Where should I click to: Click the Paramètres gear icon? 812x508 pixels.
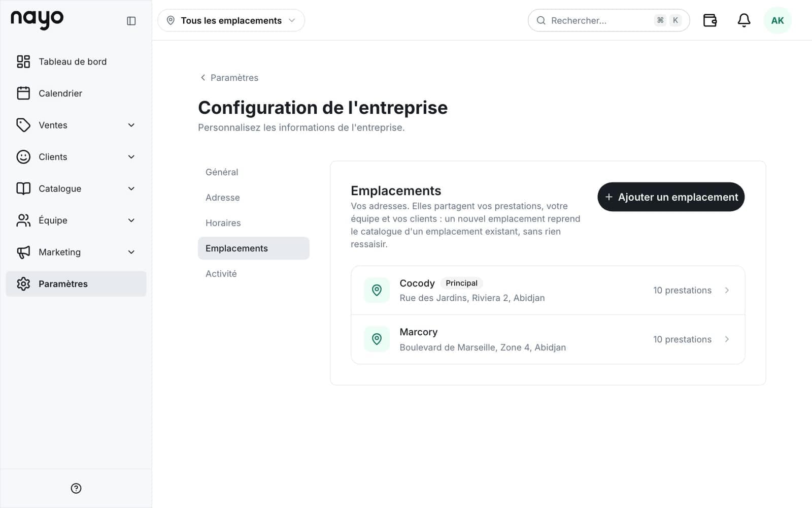[x=23, y=283]
